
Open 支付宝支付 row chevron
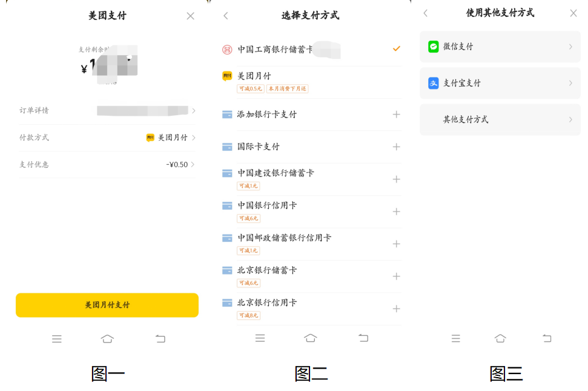pyautogui.click(x=570, y=83)
